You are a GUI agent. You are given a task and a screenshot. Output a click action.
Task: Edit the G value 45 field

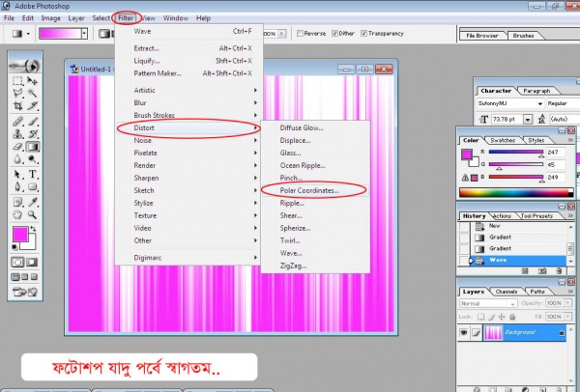556,164
